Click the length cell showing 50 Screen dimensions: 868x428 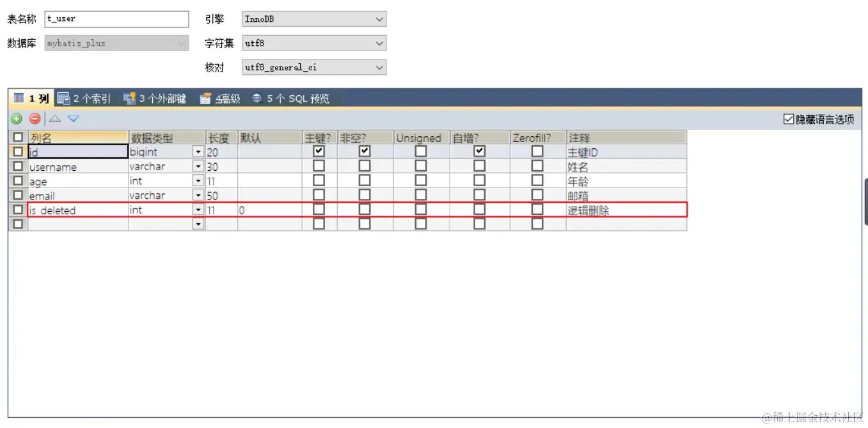click(x=221, y=196)
